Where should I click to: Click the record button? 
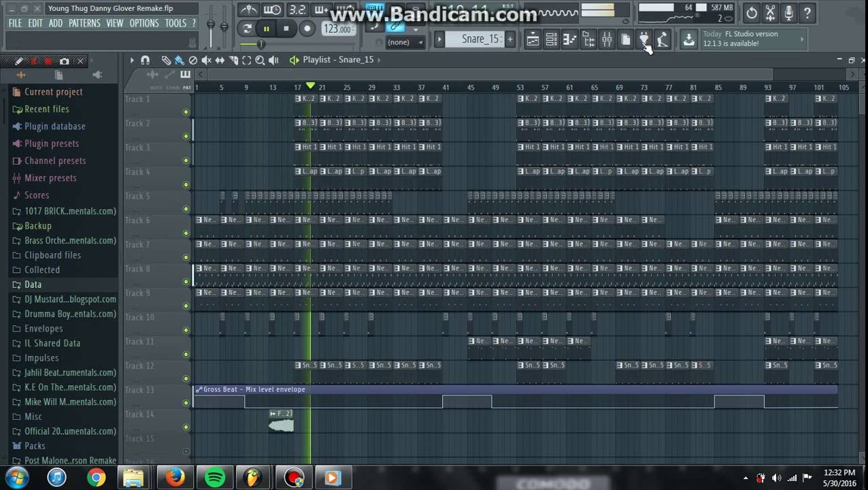[x=307, y=29]
